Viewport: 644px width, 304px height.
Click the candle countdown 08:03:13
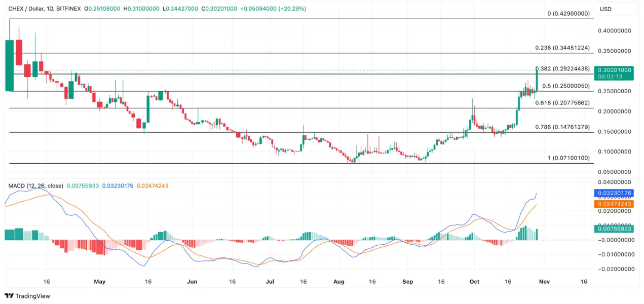(x=610, y=77)
